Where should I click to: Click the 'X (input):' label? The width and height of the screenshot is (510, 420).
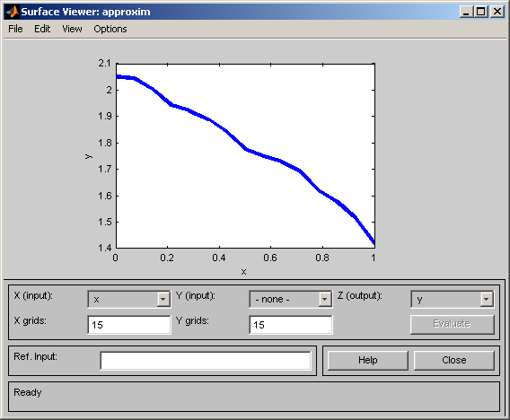pos(33,295)
